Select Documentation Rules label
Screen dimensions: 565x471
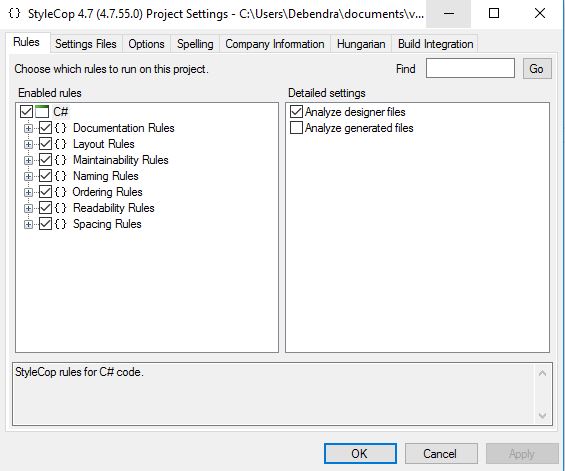coord(124,128)
